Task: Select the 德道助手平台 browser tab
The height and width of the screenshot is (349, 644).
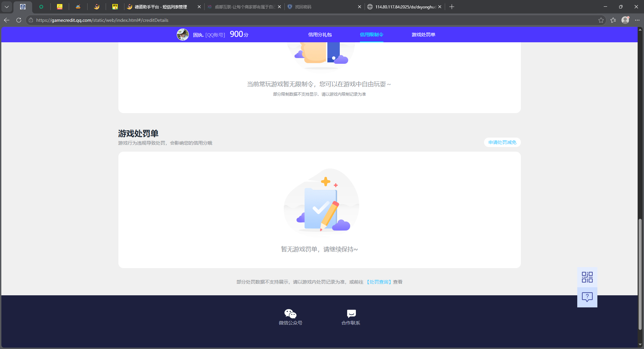Action: [158, 7]
